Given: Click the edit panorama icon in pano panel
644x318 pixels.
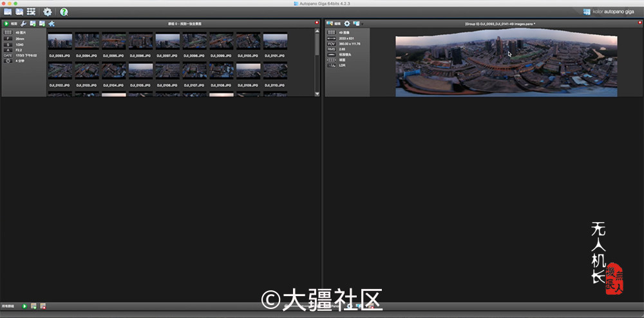Looking at the screenshot, I should pyautogui.click(x=329, y=24).
